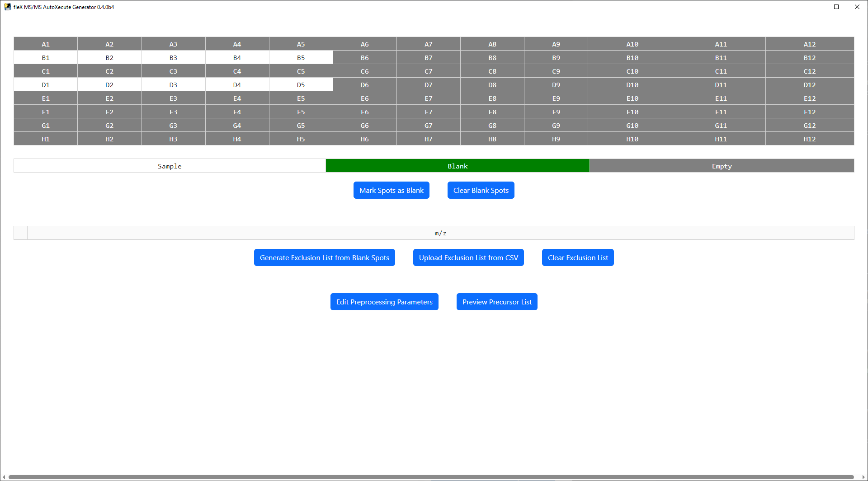
Task: Toggle spot C10 in the plate layout
Action: [x=632, y=71]
